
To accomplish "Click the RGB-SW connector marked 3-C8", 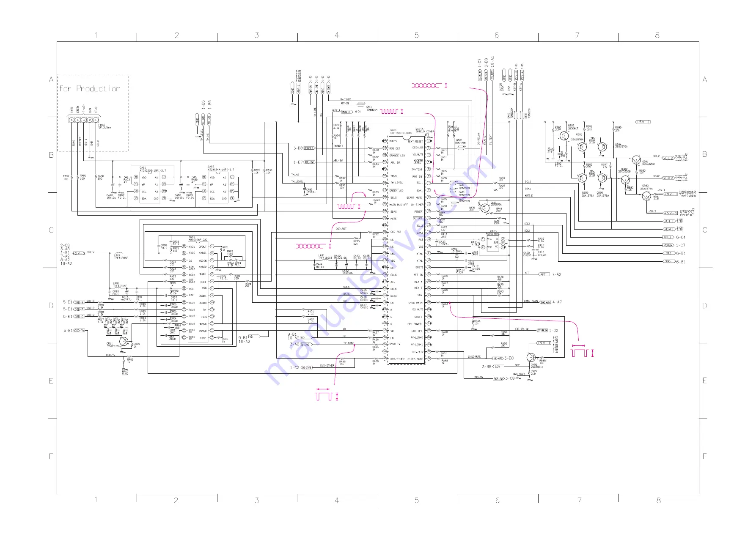I will (x=499, y=378).
